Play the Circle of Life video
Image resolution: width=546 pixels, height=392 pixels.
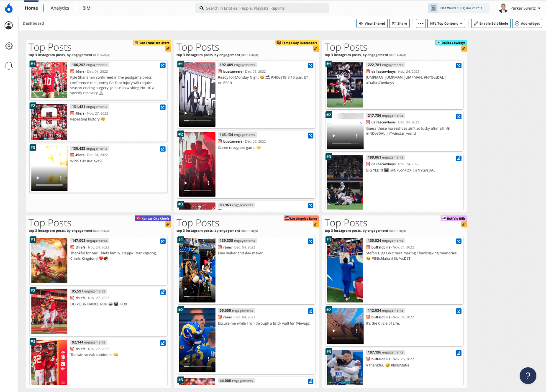(334, 331)
